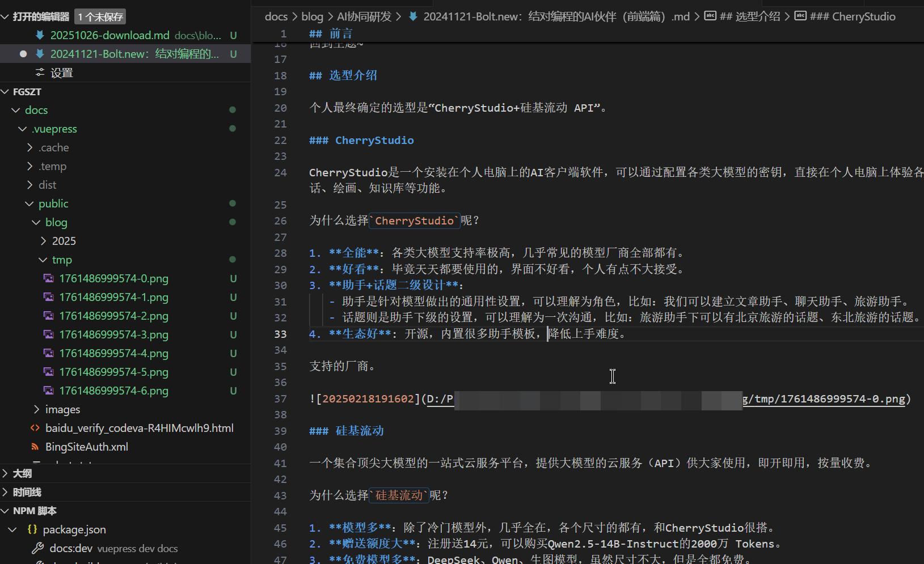
Task: Expand the 2025 folder under blog
Action: tap(44, 241)
